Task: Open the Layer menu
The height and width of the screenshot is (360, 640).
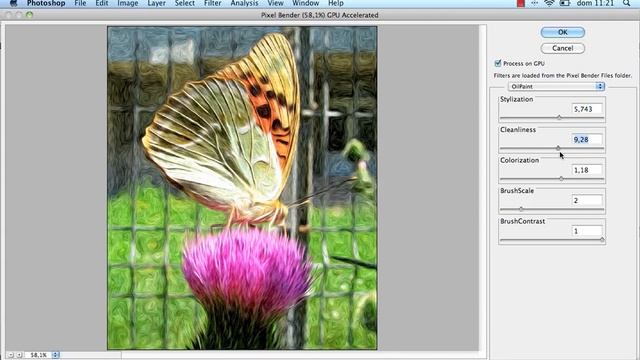Action: coord(156,3)
